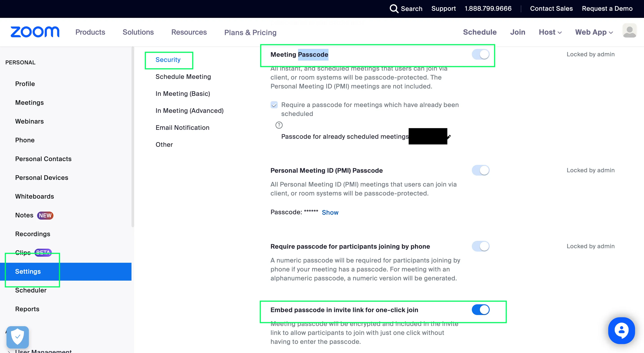This screenshot has height=353, width=644.
Task: Click Show to reveal PMI passcode
Action: 330,212
